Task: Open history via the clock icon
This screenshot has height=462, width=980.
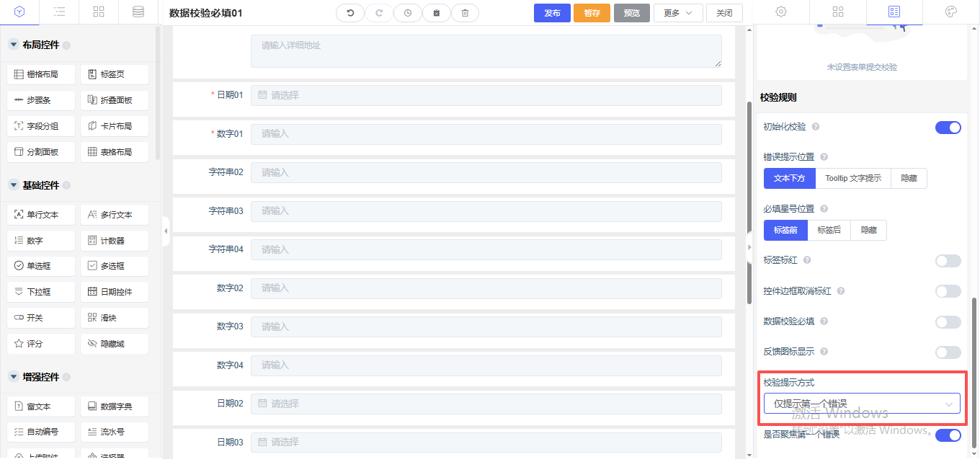Action: tap(408, 13)
